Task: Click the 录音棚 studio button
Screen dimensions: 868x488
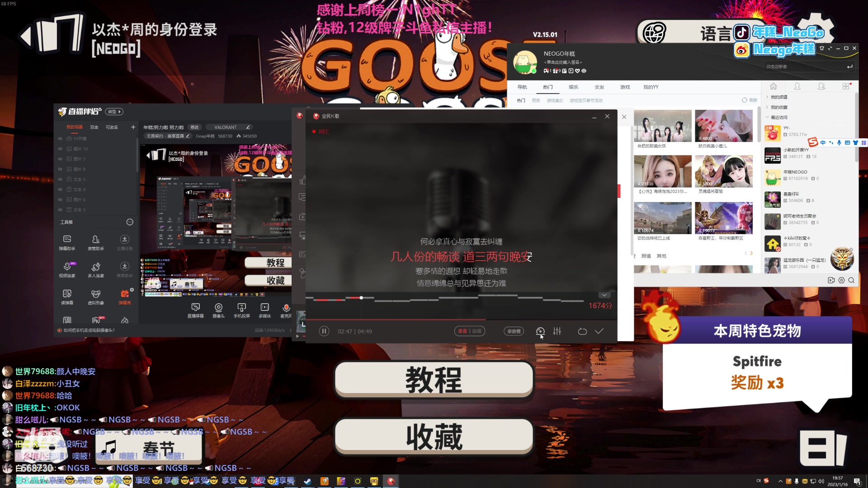Action: 514,331
